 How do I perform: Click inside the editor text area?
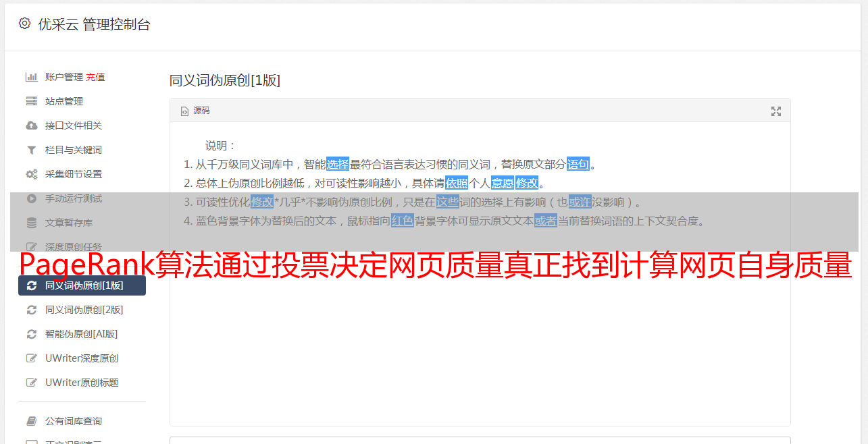click(480, 337)
